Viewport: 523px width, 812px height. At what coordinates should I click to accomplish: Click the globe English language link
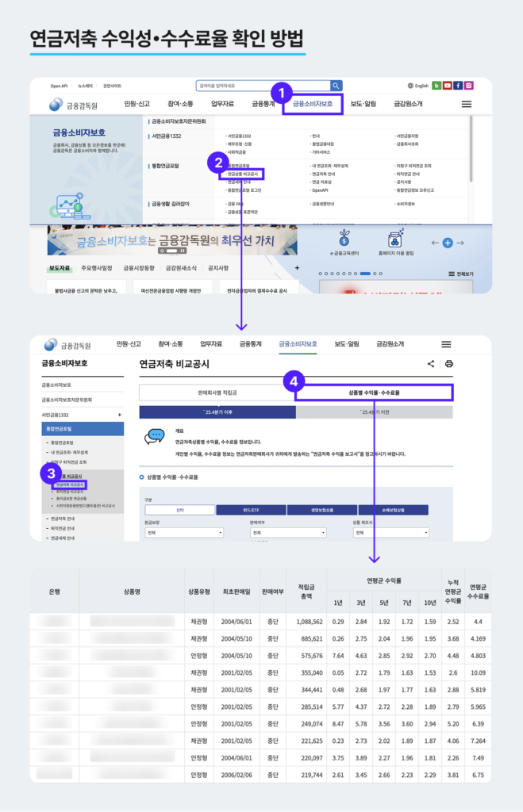[x=417, y=86]
